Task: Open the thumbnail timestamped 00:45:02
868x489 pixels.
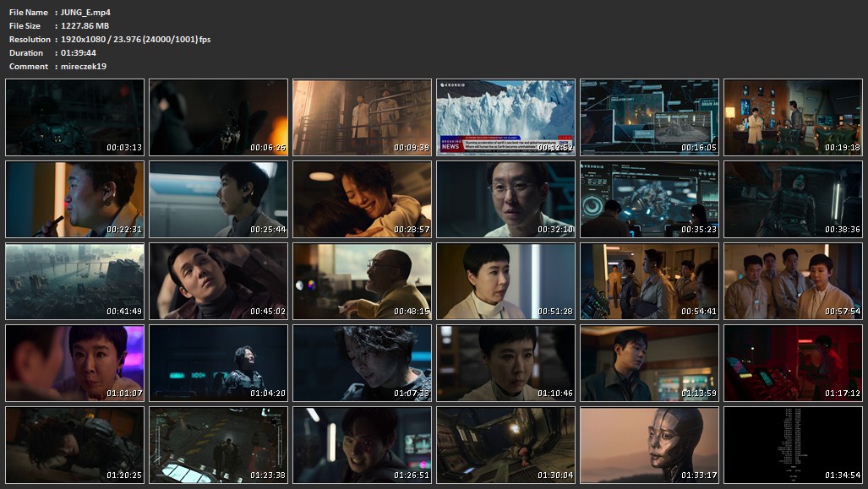Action: click(219, 281)
